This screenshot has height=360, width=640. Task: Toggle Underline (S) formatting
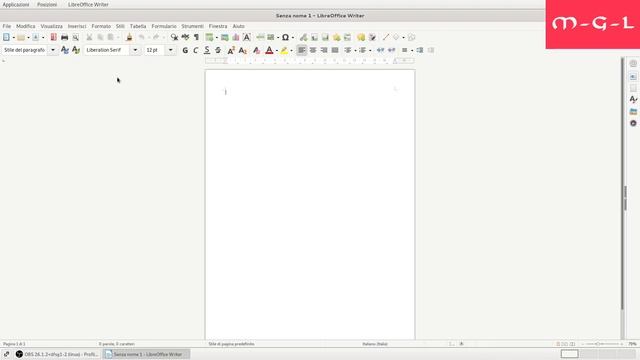(x=207, y=50)
